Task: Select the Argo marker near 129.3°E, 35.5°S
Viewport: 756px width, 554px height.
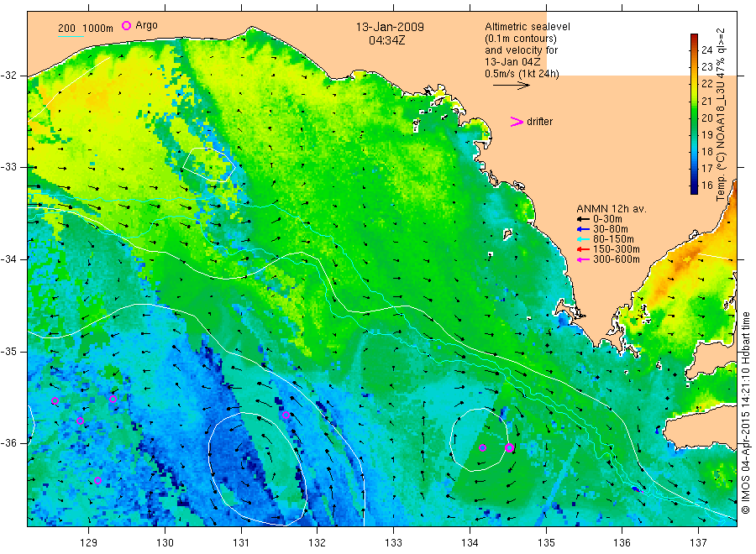Action: [x=113, y=399]
